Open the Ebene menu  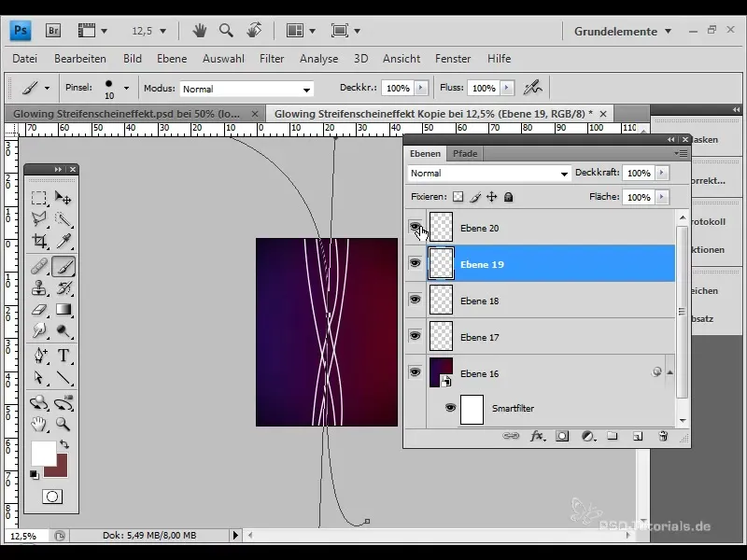coord(172,59)
